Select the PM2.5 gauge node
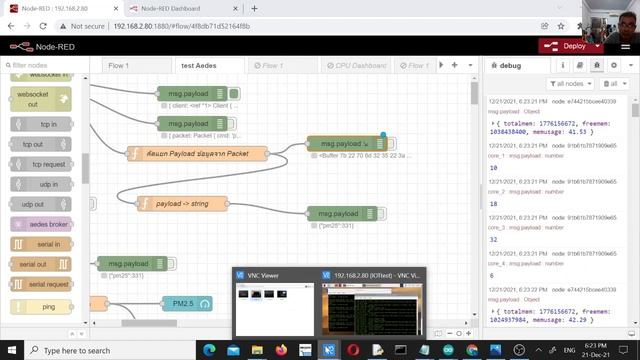 pyautogui.click(x=187, y=304)
